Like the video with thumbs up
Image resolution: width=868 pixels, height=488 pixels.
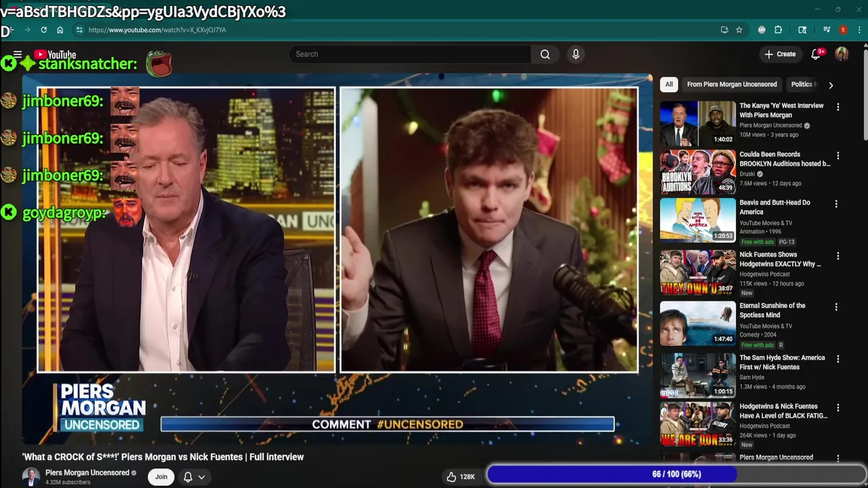click(x=452, y=476)
